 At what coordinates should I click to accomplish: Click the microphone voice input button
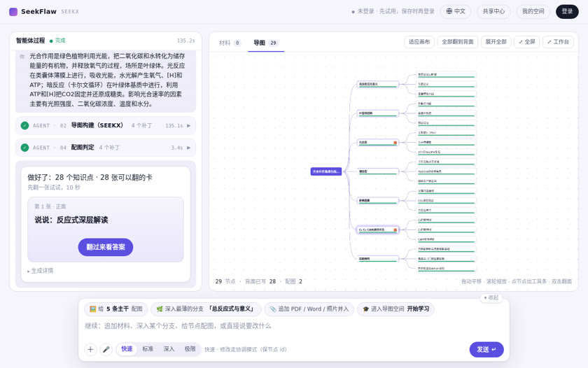106,349
